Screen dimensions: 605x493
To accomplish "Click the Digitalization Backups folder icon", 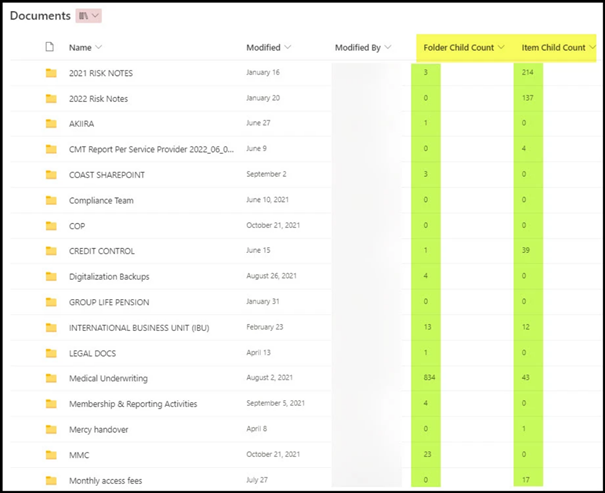I will (51, 277).
